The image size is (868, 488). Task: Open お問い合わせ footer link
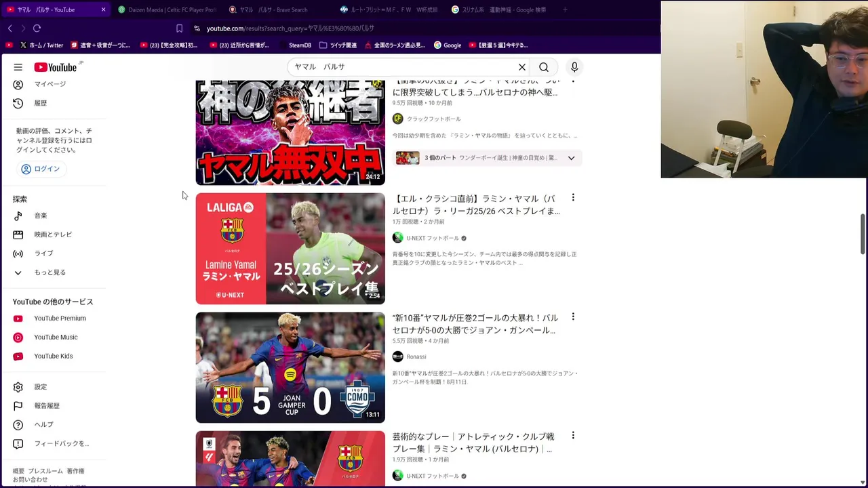tap(30, 479)
